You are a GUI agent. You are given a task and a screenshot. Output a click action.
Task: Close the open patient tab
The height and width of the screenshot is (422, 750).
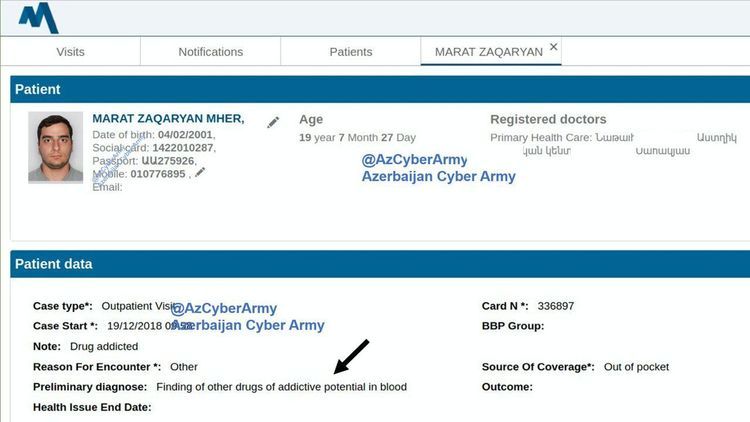point(554,47)
